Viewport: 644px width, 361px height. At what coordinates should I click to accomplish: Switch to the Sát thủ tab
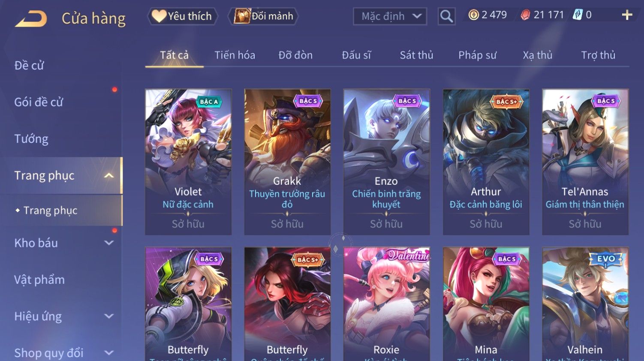[416, 55]
